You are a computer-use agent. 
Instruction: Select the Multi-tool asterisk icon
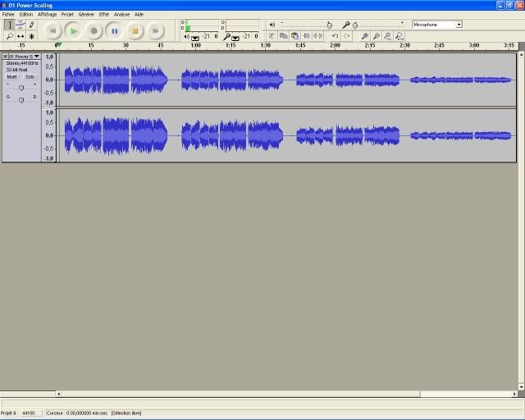click(32, 36)
